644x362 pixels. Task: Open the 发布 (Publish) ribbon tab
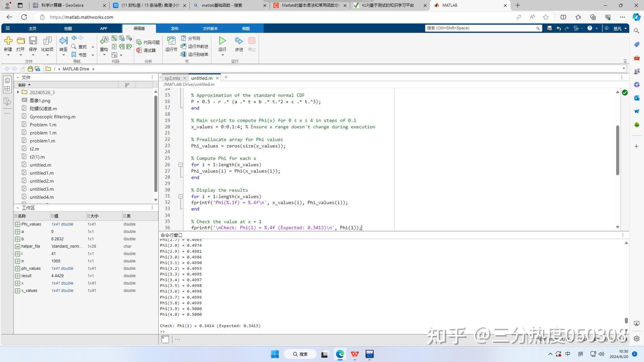pos(174,28)
